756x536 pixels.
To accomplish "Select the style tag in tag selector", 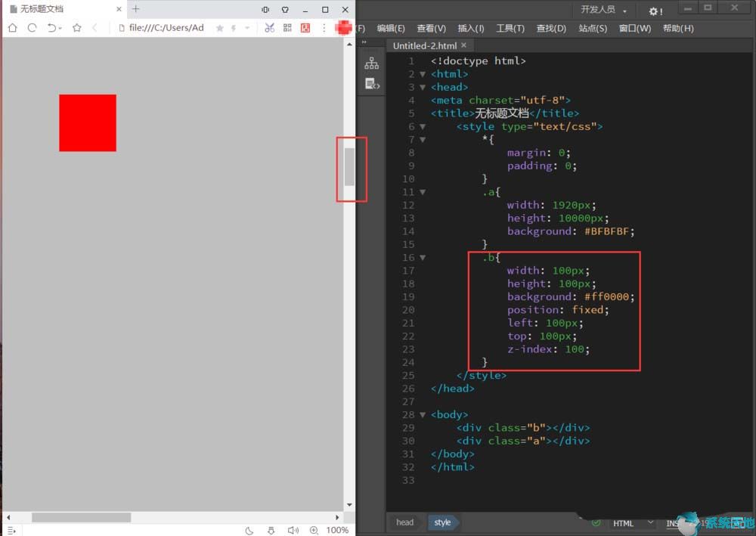I will tap(442, 522).
